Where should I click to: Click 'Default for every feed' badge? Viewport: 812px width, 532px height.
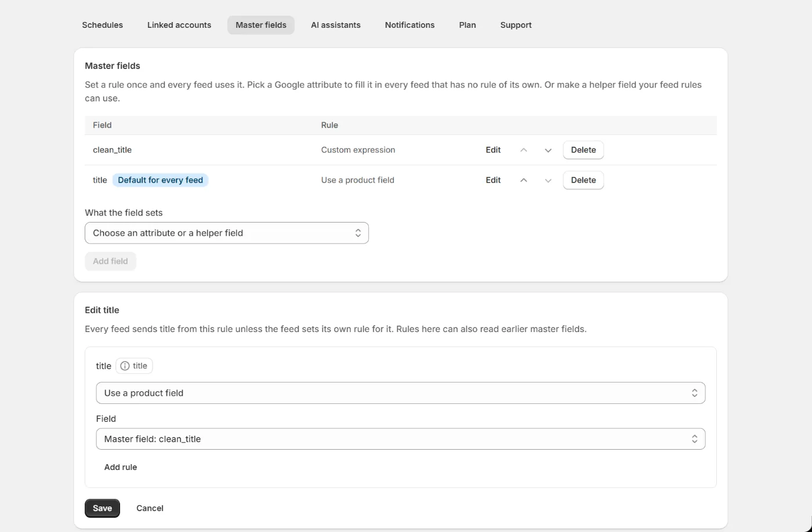(x=160, y=180)
